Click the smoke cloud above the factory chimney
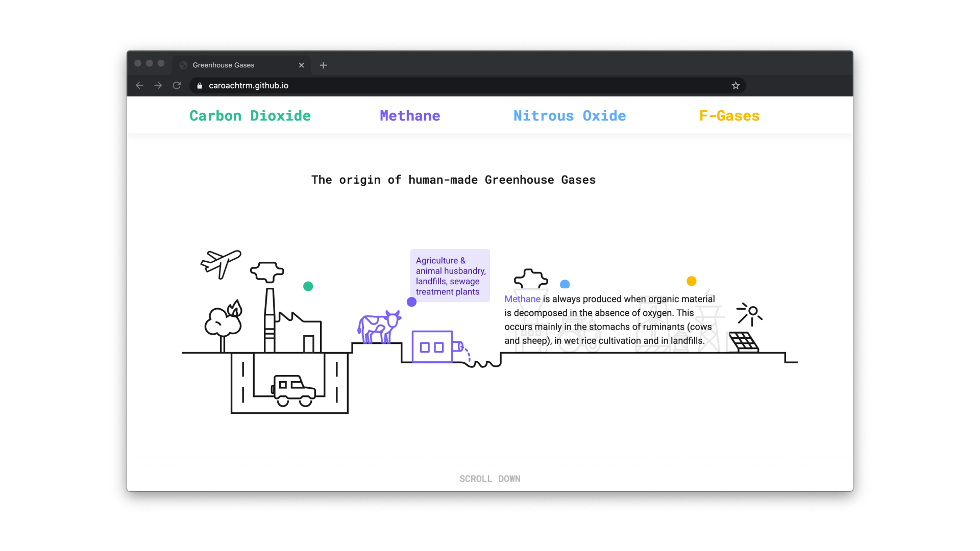980x551 pixels. [267, 272]
